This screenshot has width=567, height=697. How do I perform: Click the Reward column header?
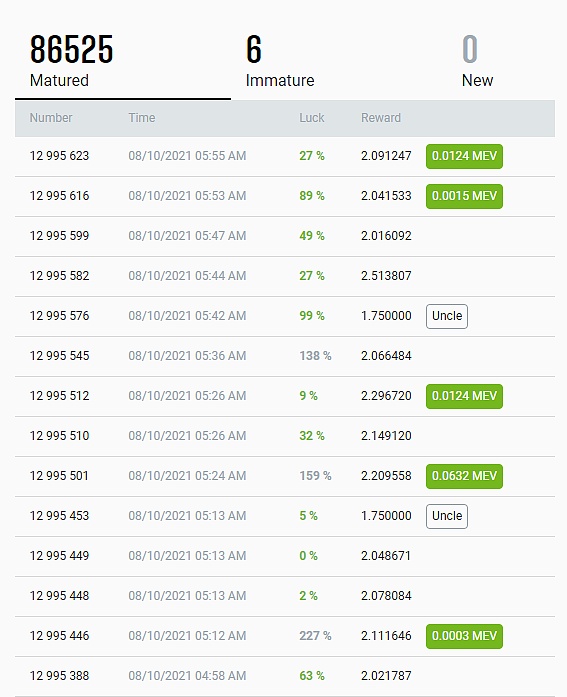(381, 118)
